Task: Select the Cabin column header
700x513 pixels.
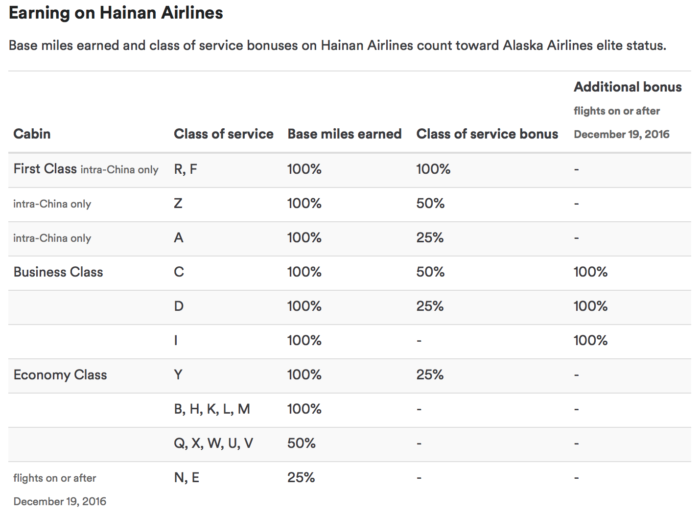Action: pyautogui.click(x=32, y=133)
